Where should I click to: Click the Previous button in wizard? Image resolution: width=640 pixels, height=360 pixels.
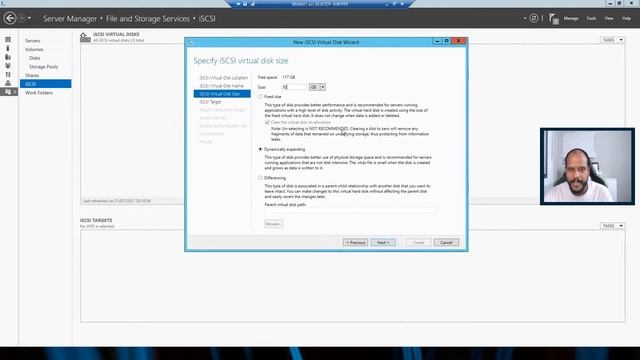[x=355, y=242]
